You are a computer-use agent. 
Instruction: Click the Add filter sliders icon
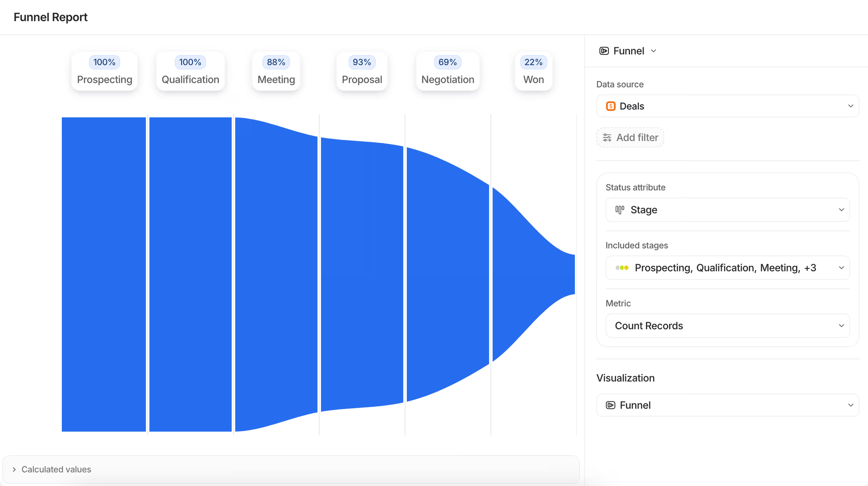click(x=607, y=138)
